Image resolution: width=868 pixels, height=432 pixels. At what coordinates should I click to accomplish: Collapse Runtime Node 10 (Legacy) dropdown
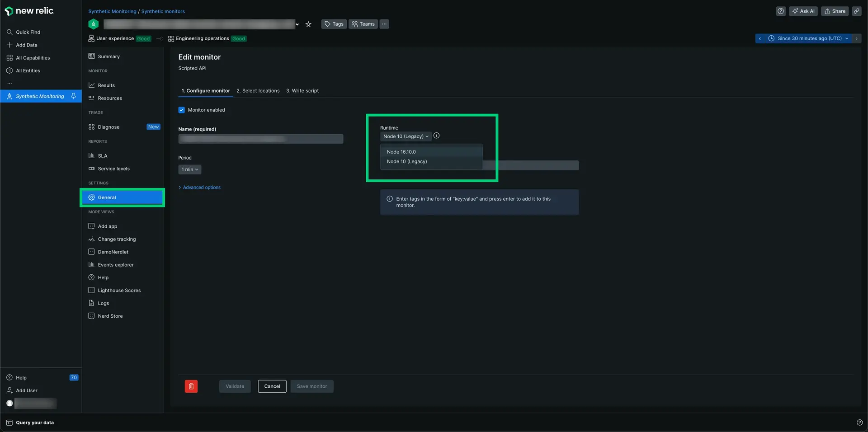pyautogui.click(x=406, y=136)
